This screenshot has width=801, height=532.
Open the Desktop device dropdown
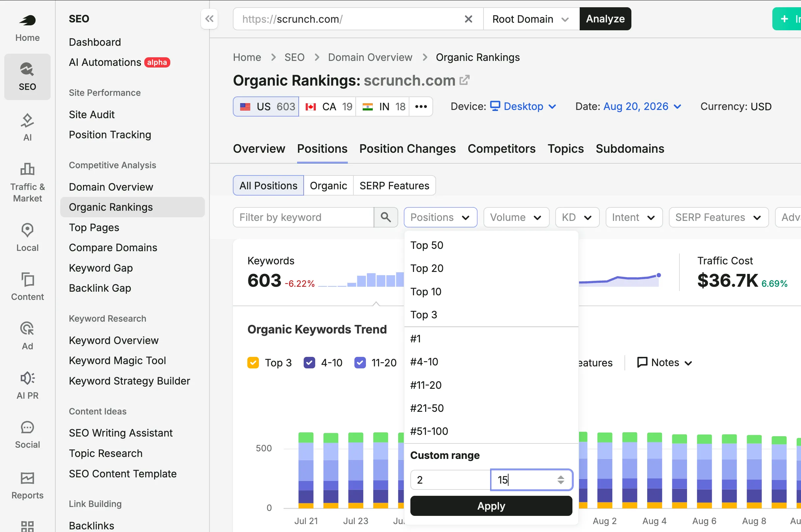tap(523, 107)
